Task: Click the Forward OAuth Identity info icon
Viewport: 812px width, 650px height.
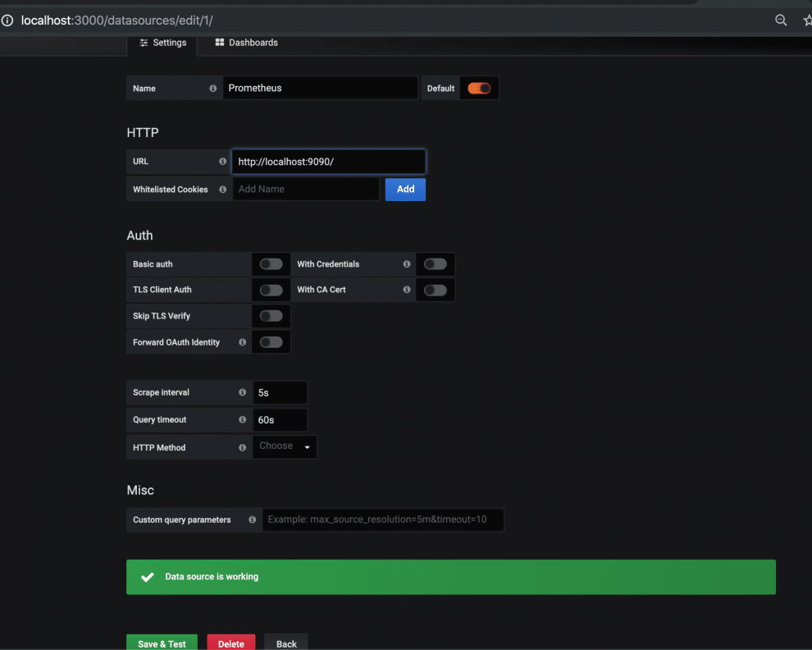Action: click(x=244, y=342)
